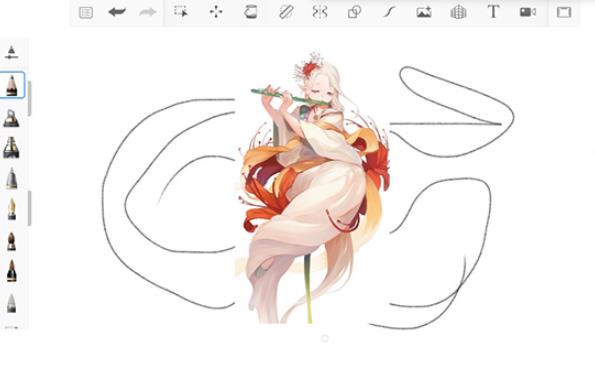Undo the last stroke
Viewport: 595px width, 366px height.
pyautogui.click(x=117, y=12)
